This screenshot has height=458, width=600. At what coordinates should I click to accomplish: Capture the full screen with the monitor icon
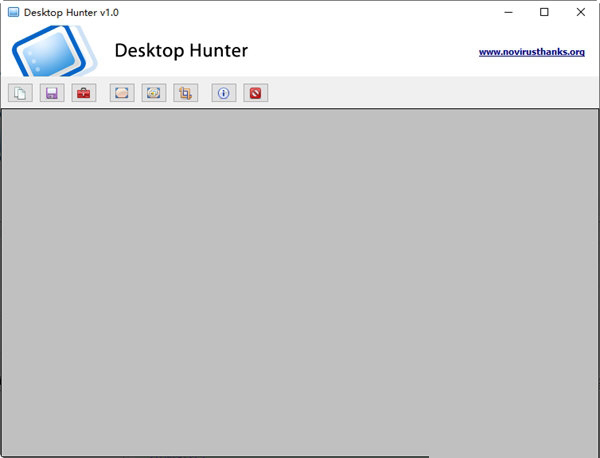click(122, 93)
